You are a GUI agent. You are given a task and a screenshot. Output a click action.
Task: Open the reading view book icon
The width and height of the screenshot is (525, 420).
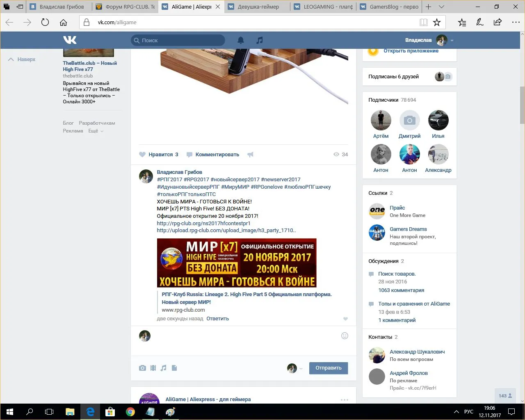pyautogui.click(x=424, y=23)
